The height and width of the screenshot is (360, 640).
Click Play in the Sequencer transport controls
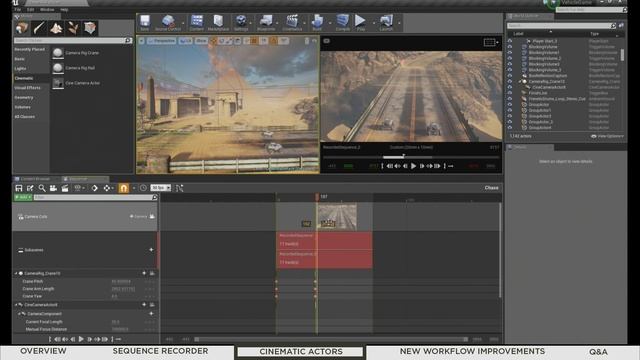click(x=81, y=339)
